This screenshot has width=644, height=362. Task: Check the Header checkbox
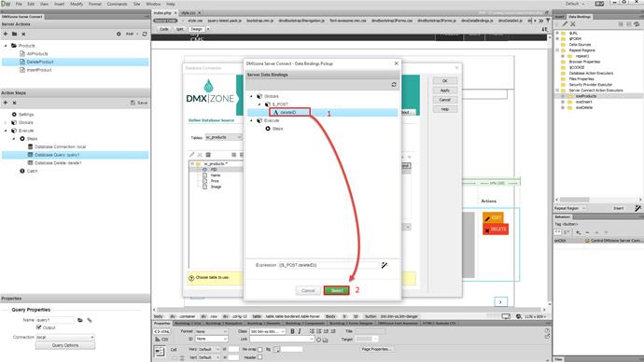click(x=260, y=357)
